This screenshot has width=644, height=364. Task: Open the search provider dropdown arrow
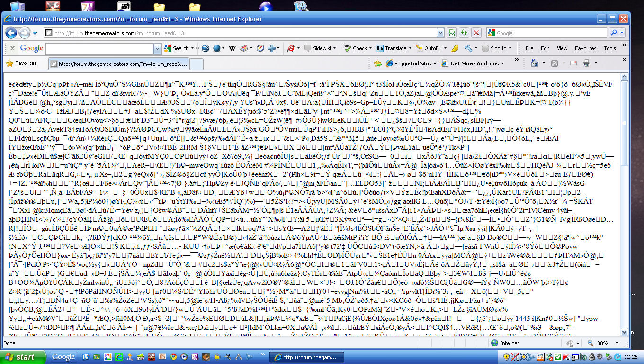(623, 33)
